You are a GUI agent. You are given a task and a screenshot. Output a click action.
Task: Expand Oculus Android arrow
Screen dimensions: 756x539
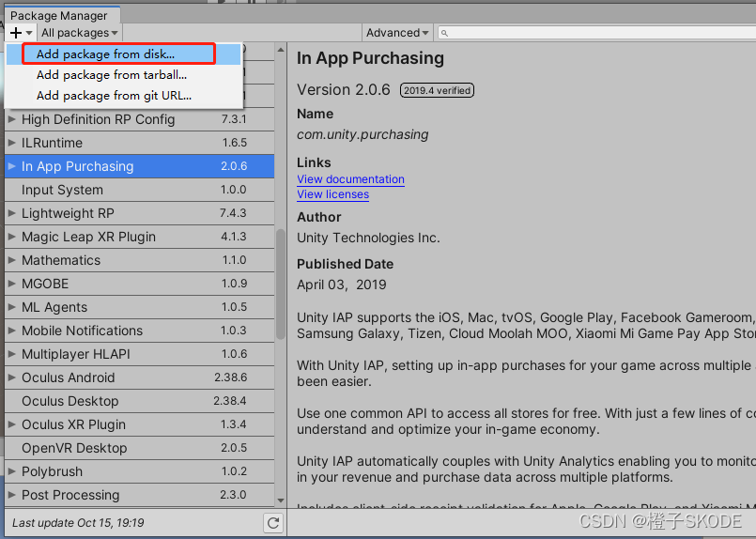[12, 377]
